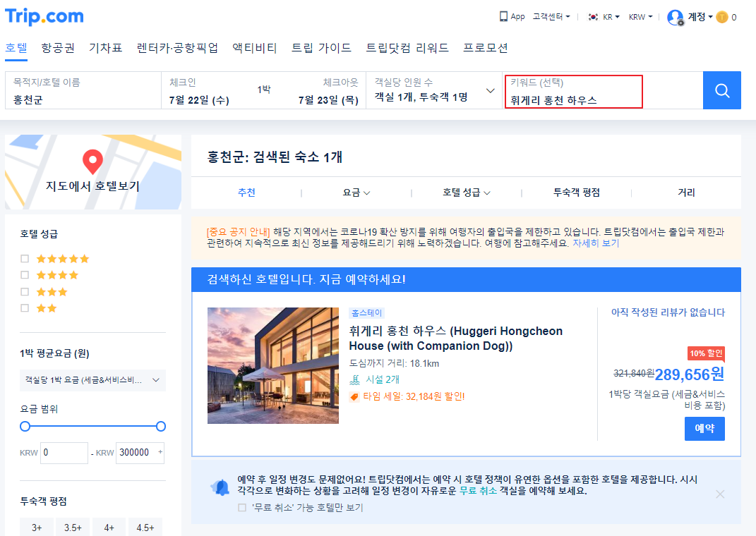756x536 pixels.
Task: Select 3+ guest rating filter
Action: pos(37,528)
